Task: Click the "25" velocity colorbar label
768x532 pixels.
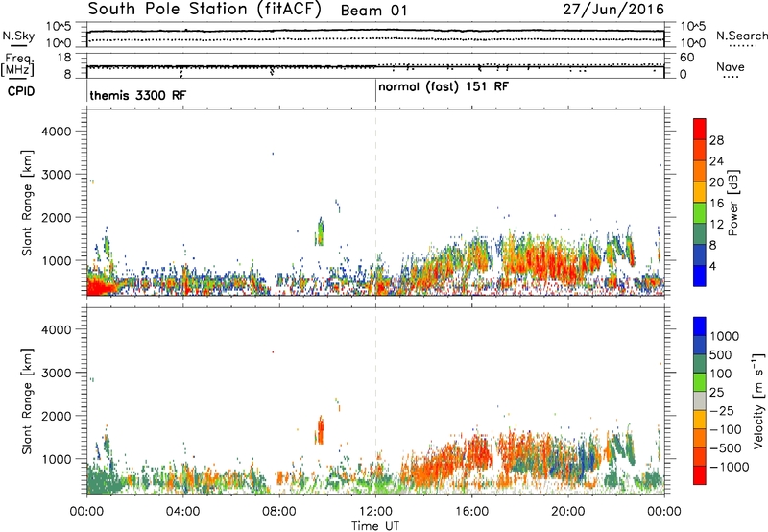Action: point(716,392)
